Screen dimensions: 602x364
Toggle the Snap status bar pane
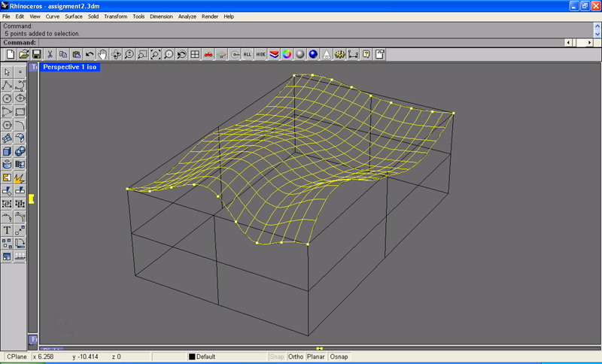click(x=277, y=356)
